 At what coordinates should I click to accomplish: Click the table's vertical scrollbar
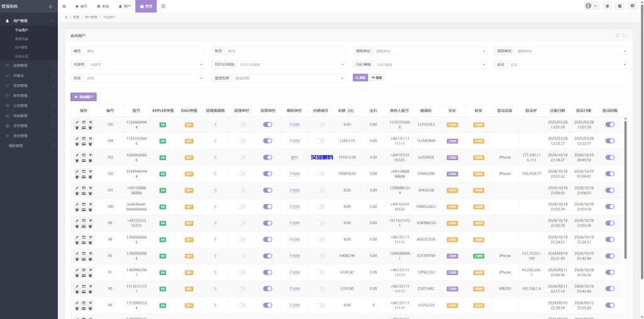(626, 188)
